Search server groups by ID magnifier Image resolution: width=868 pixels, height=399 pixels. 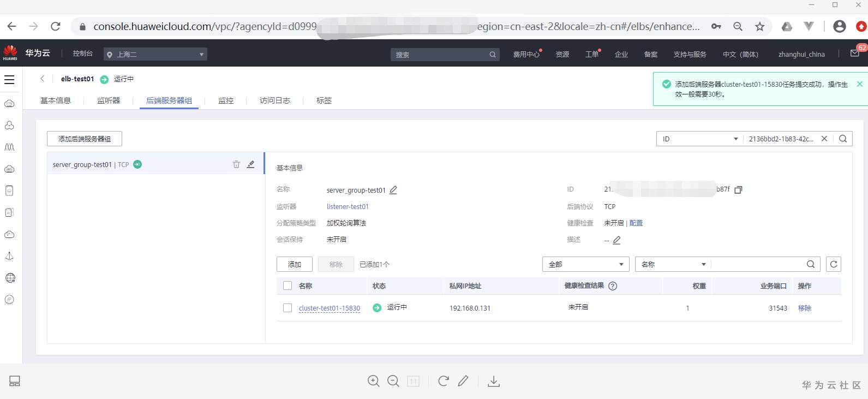pyautogui.click(x=843, y=139)
